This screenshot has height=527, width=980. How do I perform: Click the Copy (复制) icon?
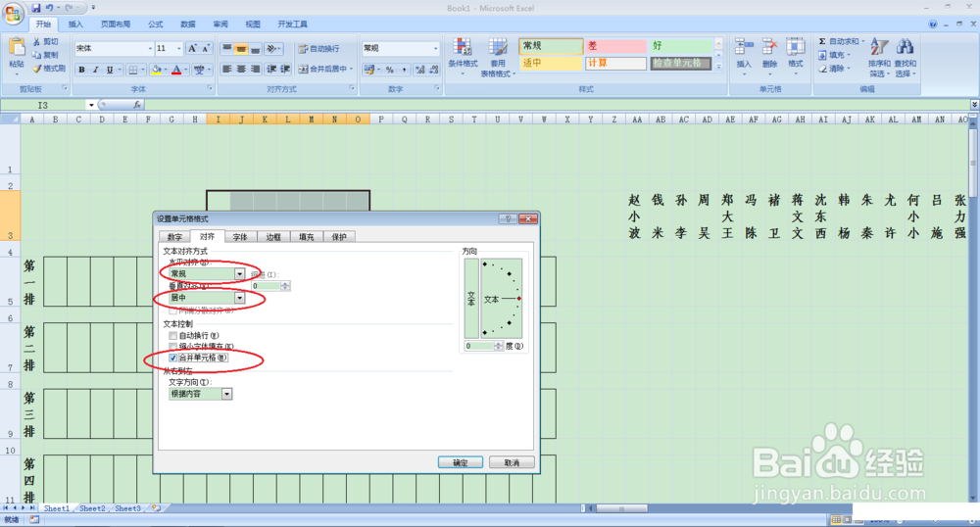37,55
